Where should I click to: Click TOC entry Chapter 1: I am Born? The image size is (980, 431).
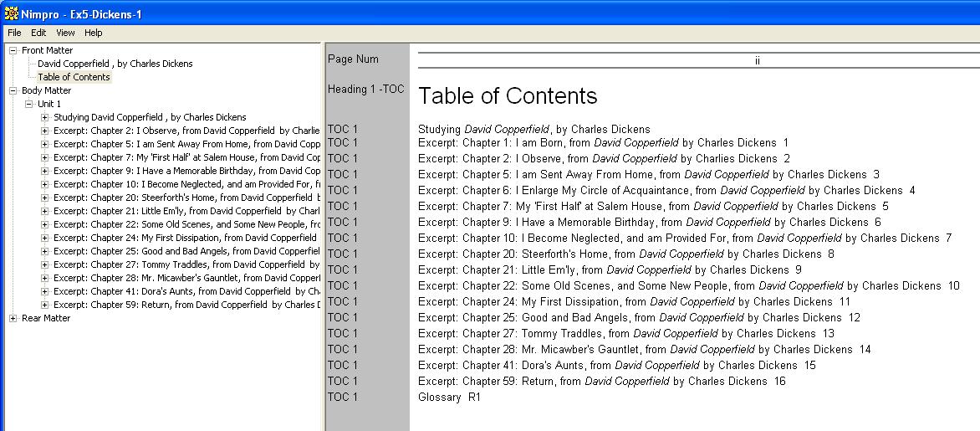603,142
